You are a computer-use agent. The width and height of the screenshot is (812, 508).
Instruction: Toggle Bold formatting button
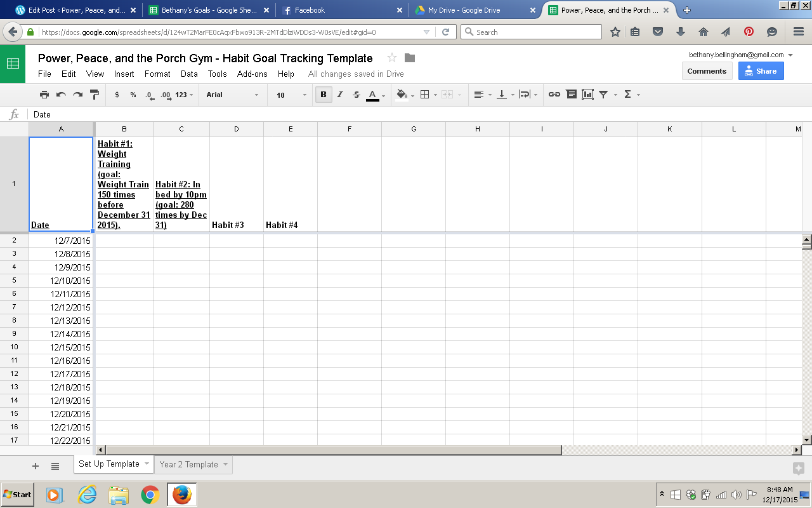[324, 95]
